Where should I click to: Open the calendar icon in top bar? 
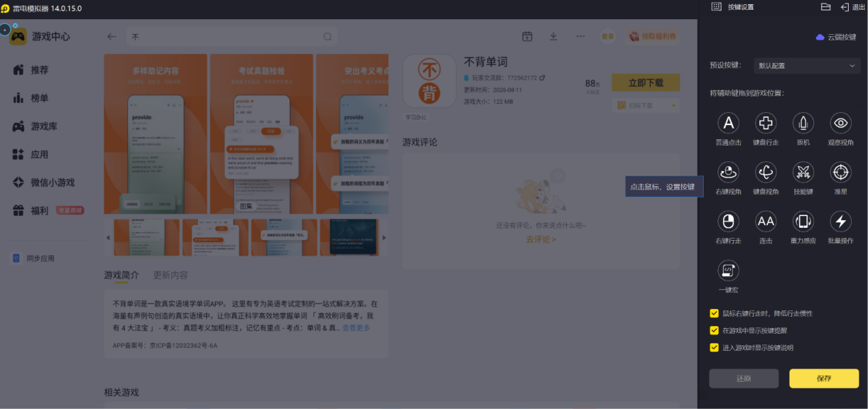[527, 36]
